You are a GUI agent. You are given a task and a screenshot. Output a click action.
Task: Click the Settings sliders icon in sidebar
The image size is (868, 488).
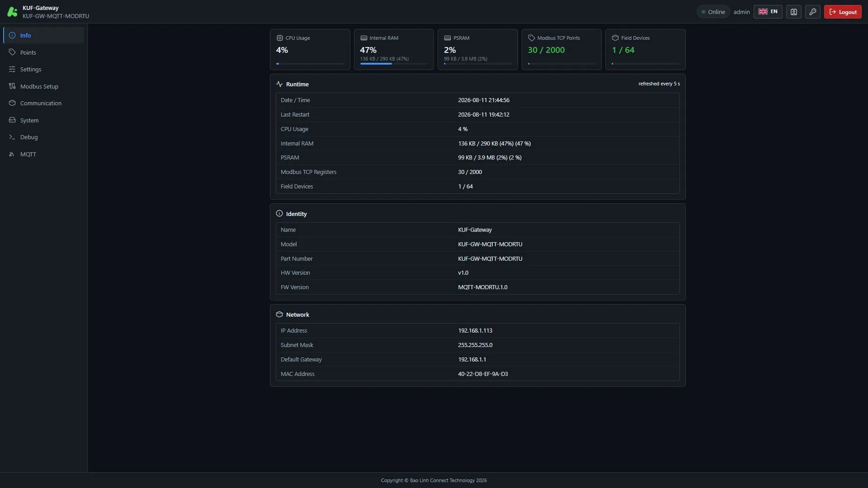12,69
